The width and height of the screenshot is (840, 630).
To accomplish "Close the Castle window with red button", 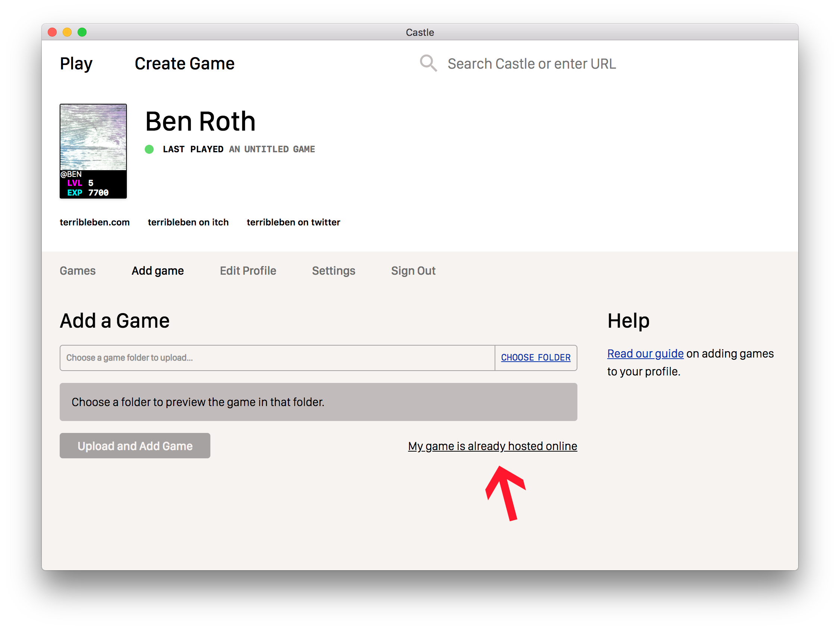I will point(52,32).
